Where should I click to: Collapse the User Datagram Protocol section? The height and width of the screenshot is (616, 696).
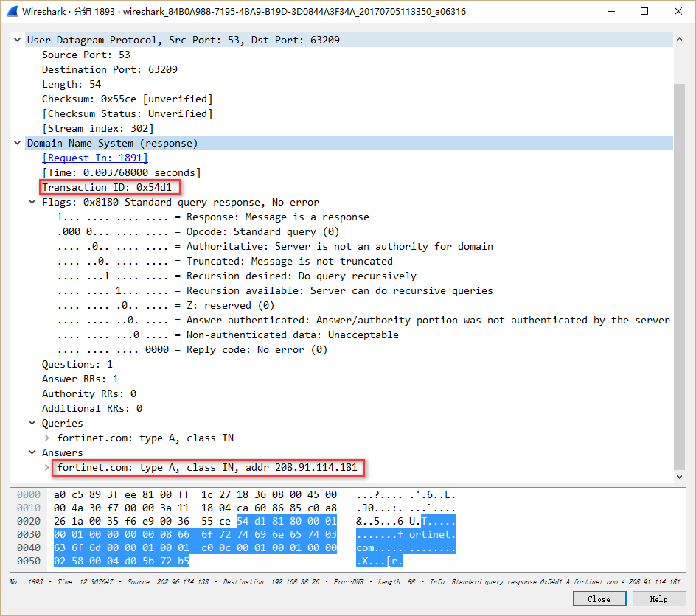tap(17, 40)
